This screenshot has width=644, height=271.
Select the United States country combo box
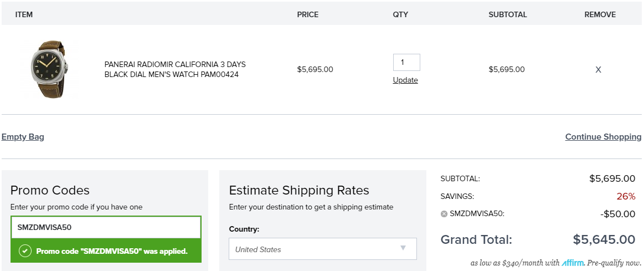click(x=322, y=249)
